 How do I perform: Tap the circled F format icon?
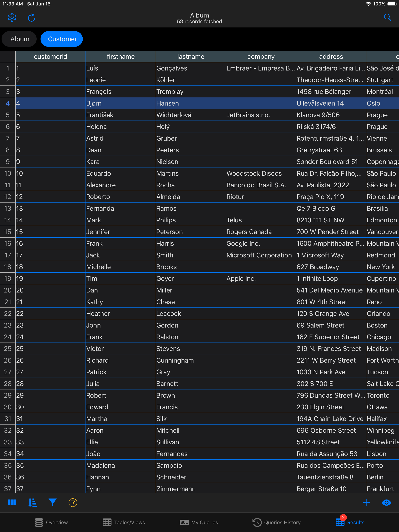[x=73, y=502]
